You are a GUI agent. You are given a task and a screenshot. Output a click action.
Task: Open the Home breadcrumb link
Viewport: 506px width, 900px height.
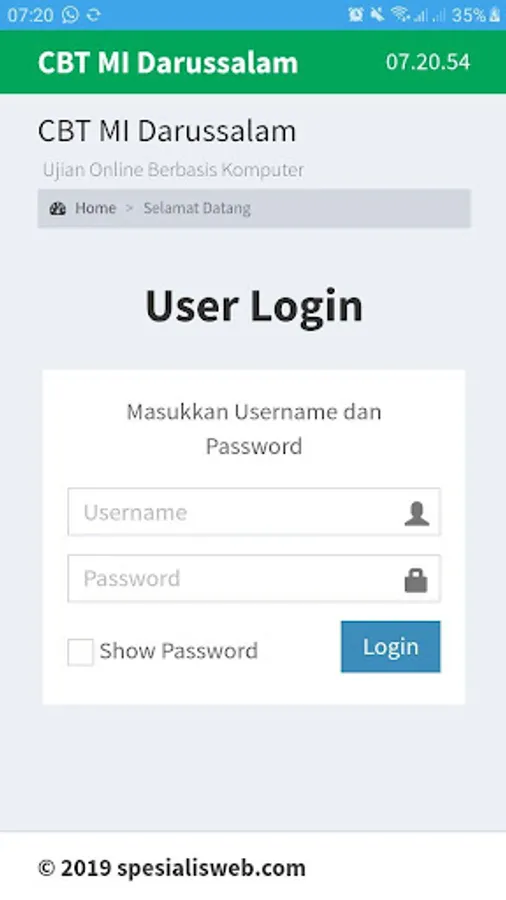[95, 208]
